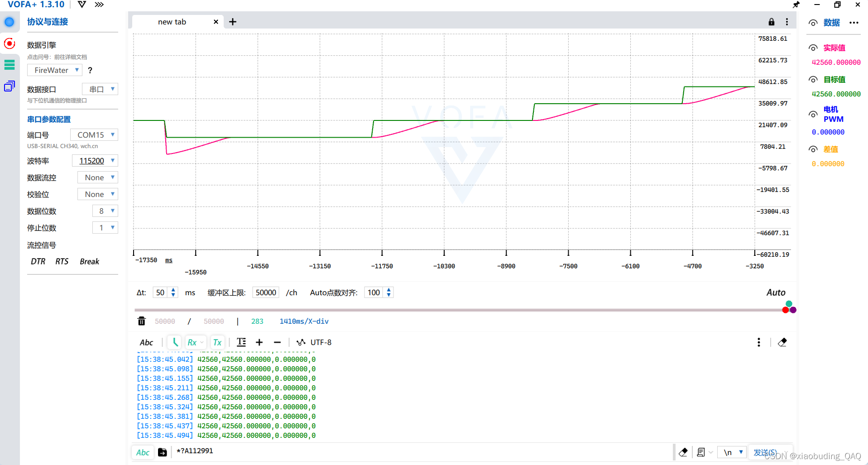Clear the send box with eraser icon
The height and width of the screenshot is (465, 868).
click(x=683, y=452)
